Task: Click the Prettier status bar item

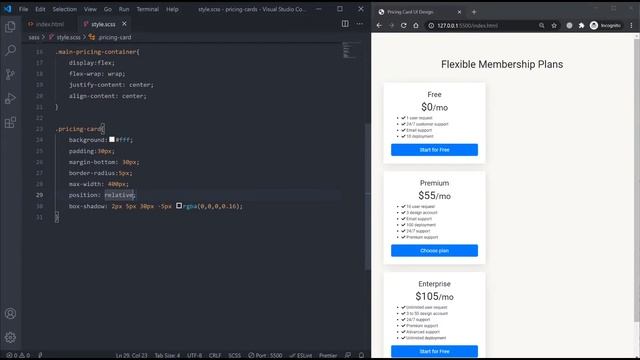Action: click(328, 356)
